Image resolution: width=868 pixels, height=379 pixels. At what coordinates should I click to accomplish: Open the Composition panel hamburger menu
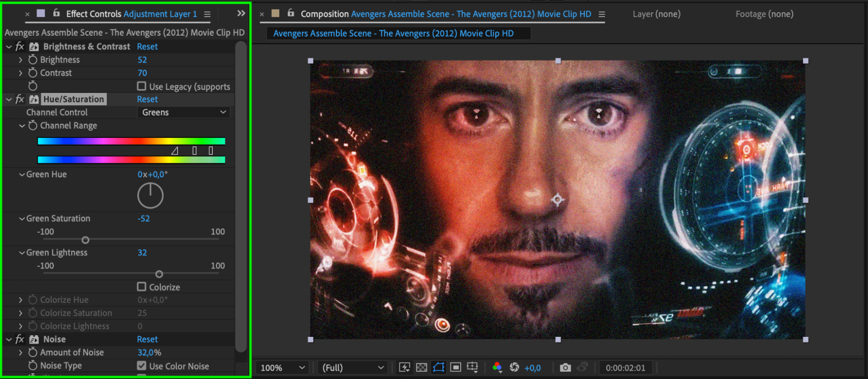coord(602,14)
